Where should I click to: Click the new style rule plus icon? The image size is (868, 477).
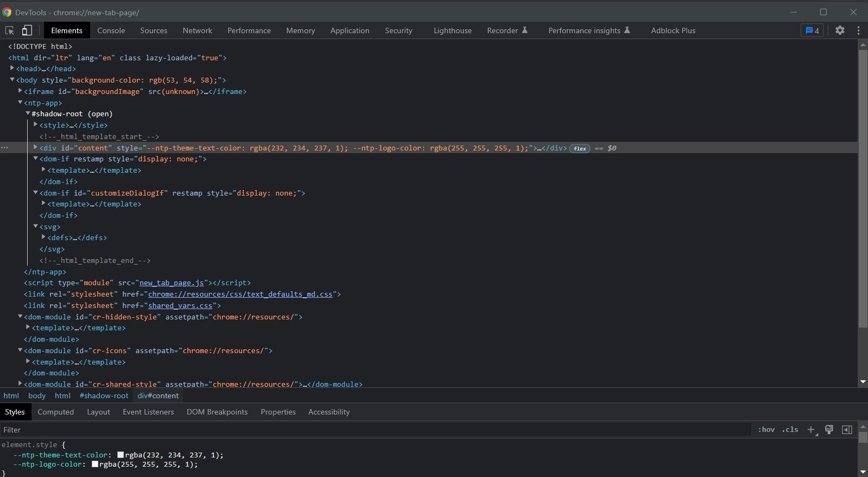pos(811,430)
